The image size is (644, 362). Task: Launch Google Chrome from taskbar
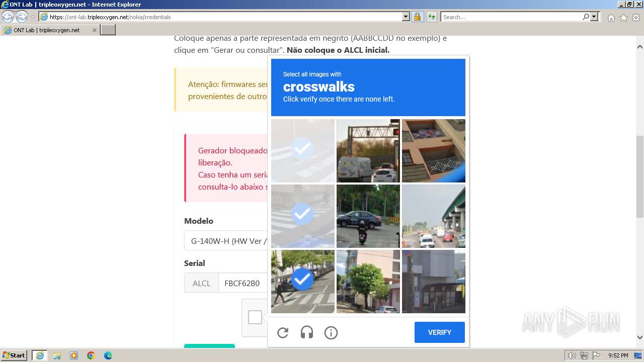tap(91, 355)
